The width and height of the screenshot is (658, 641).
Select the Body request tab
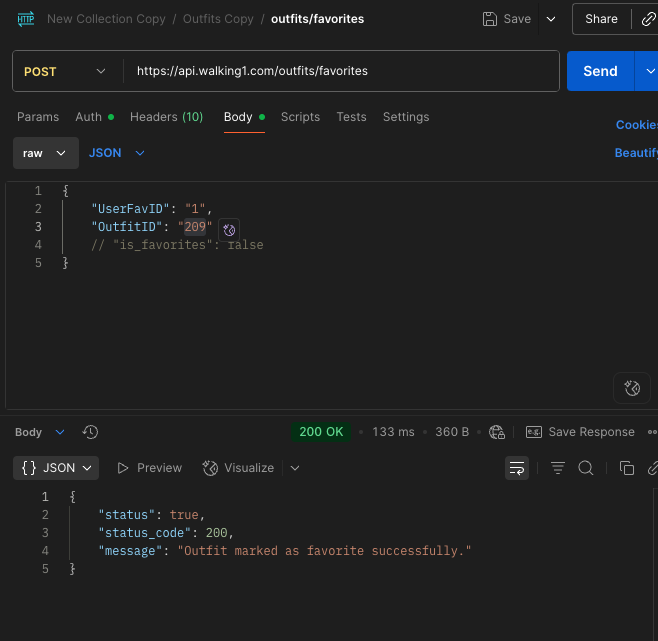point(244,117)
